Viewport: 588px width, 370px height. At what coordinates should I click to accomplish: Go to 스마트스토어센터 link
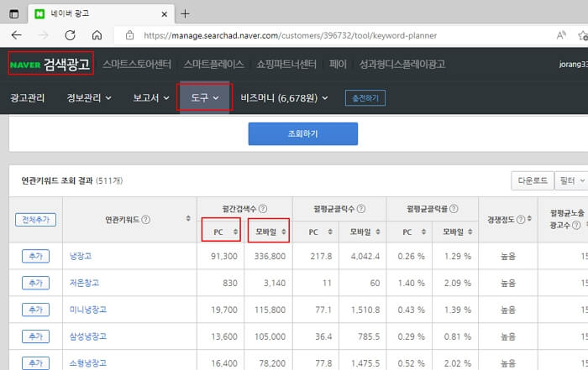pos(136,64)
